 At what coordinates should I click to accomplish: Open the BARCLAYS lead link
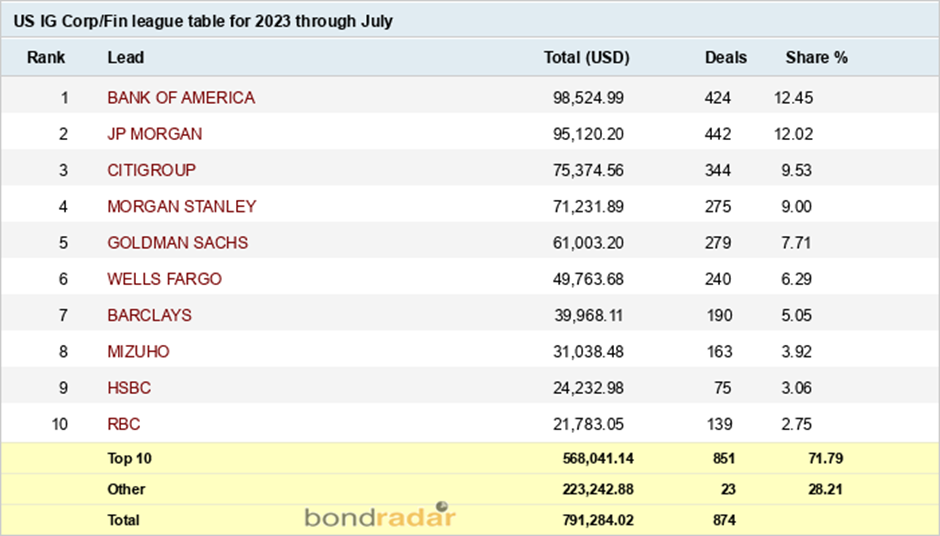coord(149,315)
